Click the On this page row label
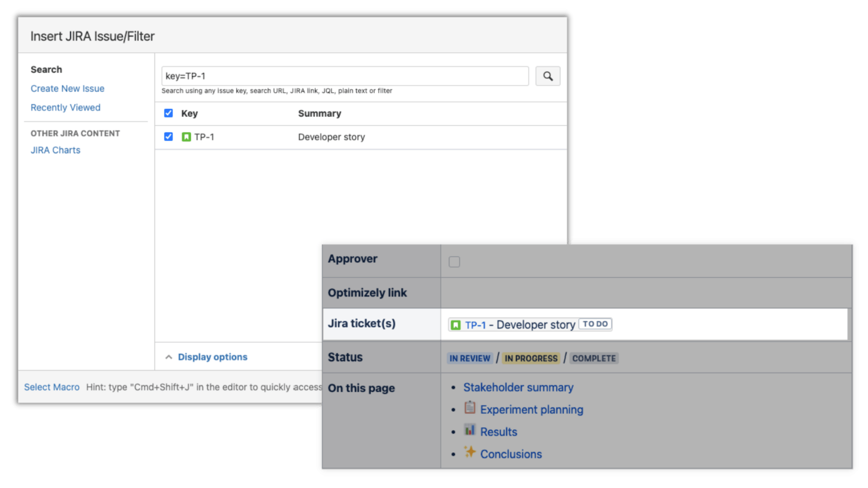The image size is (868, 488). 361,388
